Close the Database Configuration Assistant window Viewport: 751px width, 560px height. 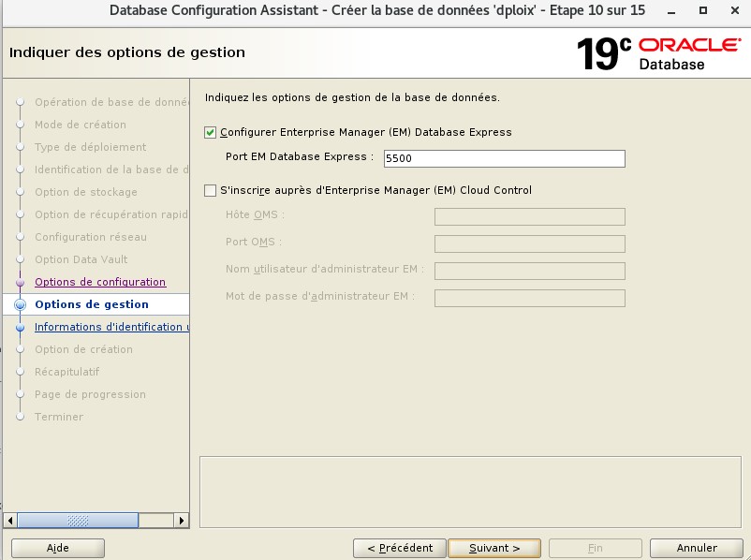click(735, 10)
